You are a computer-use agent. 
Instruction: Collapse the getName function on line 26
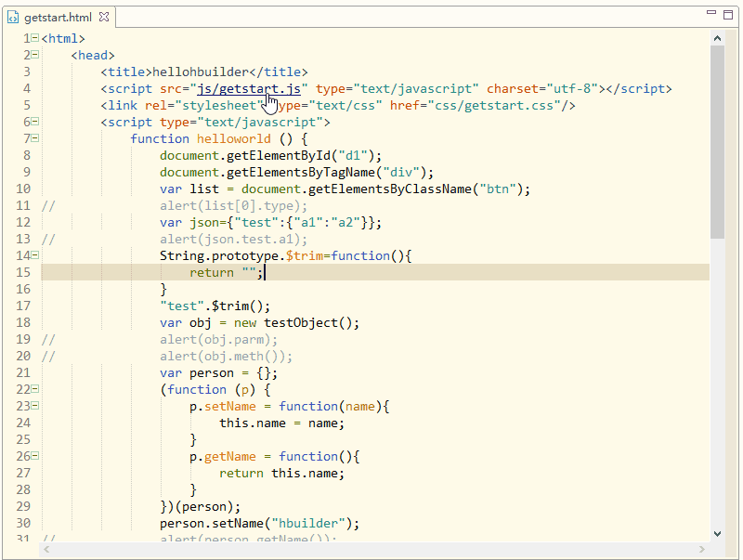tap(33, 456)
